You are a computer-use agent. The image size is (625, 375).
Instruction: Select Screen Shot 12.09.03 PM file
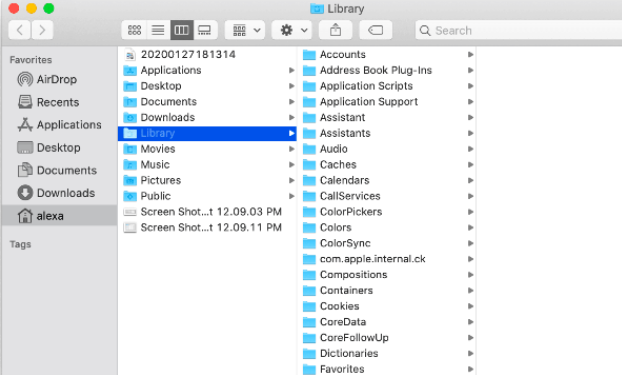coord(207,212)
